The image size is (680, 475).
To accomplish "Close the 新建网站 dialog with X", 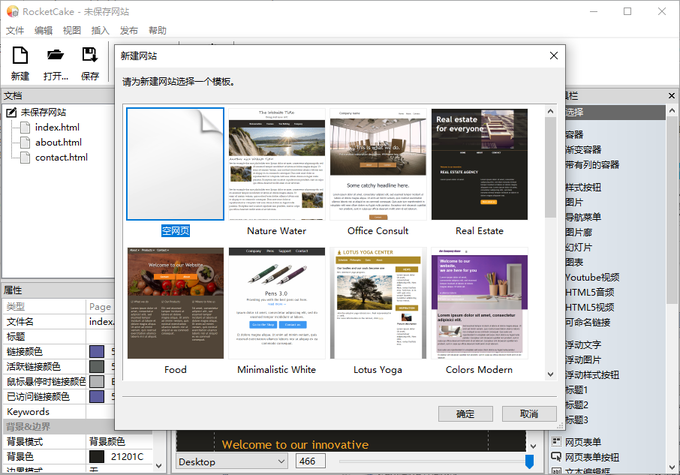I will click(x=553, y=56).
